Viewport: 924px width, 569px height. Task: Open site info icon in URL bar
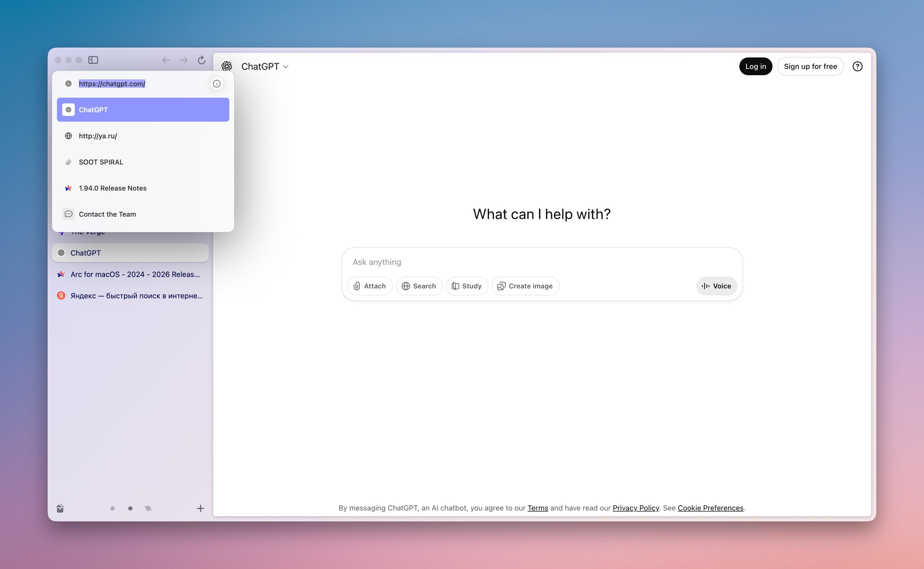[217, 84]
